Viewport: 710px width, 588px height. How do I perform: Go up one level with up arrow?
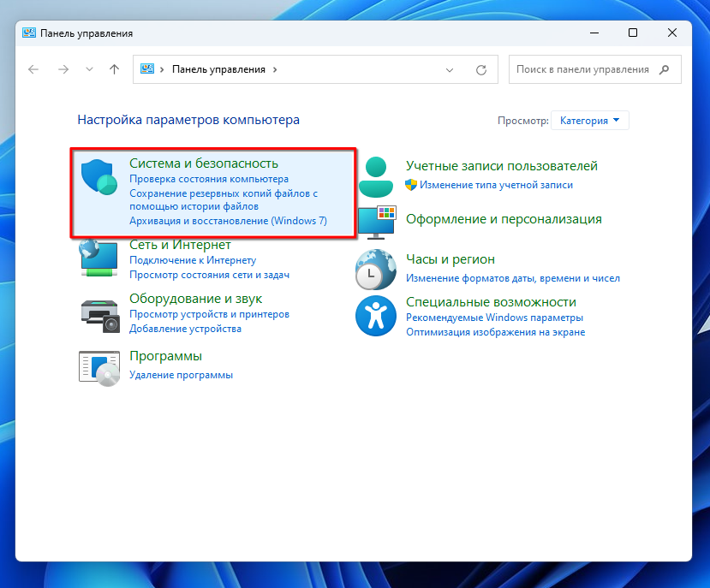(x=114, y=69)
